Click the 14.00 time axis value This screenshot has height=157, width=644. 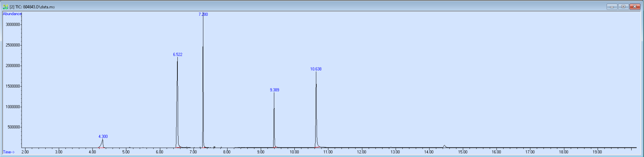[429, 152]
